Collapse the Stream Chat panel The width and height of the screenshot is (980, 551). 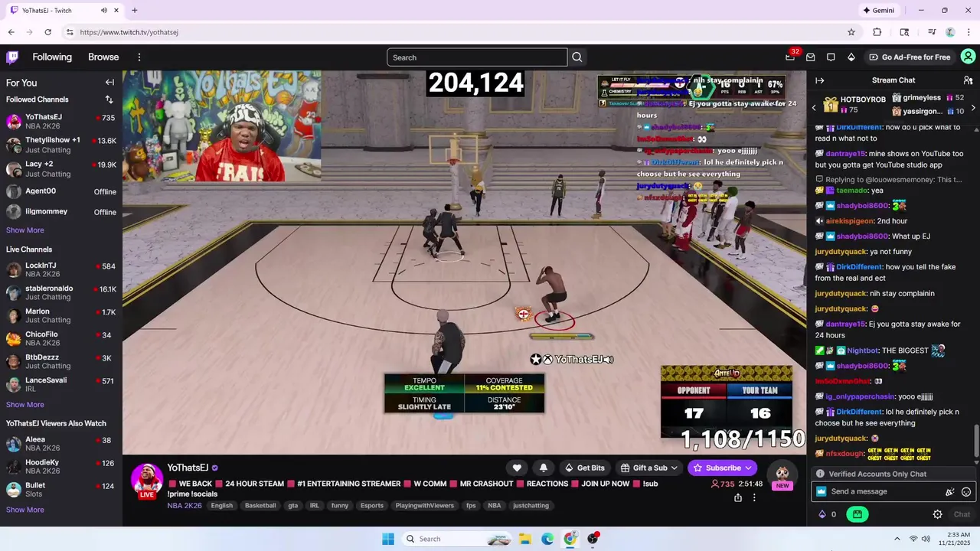click(819, 80)
